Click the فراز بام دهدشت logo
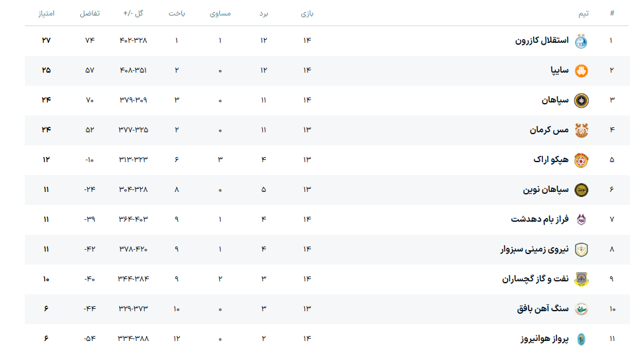633x364 pixels. point(581,220)
